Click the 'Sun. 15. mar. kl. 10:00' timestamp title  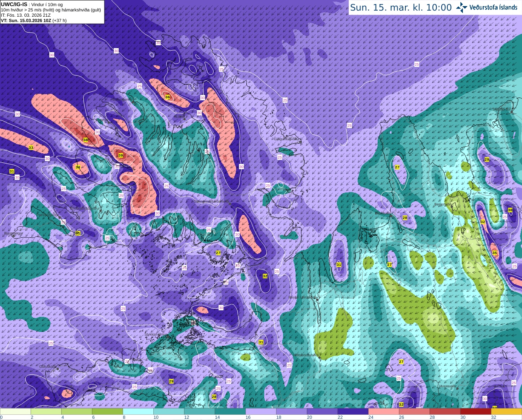pyautogui.click(x=401, y=7)
